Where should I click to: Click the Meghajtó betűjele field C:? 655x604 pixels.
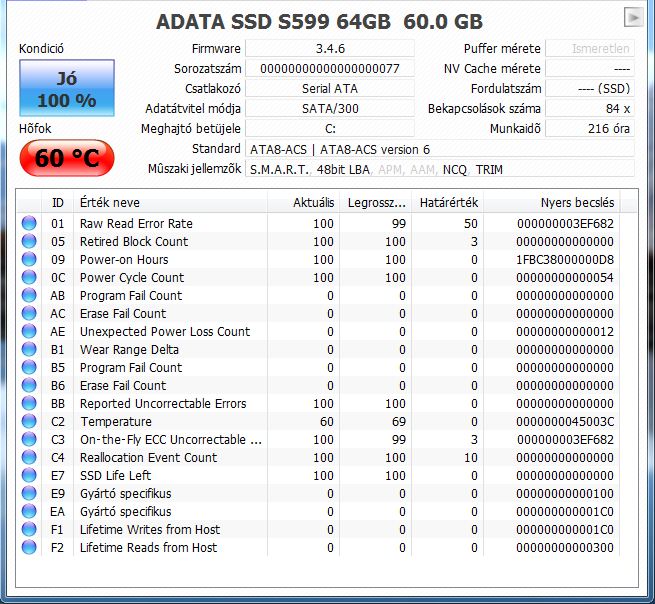(330, 129)
